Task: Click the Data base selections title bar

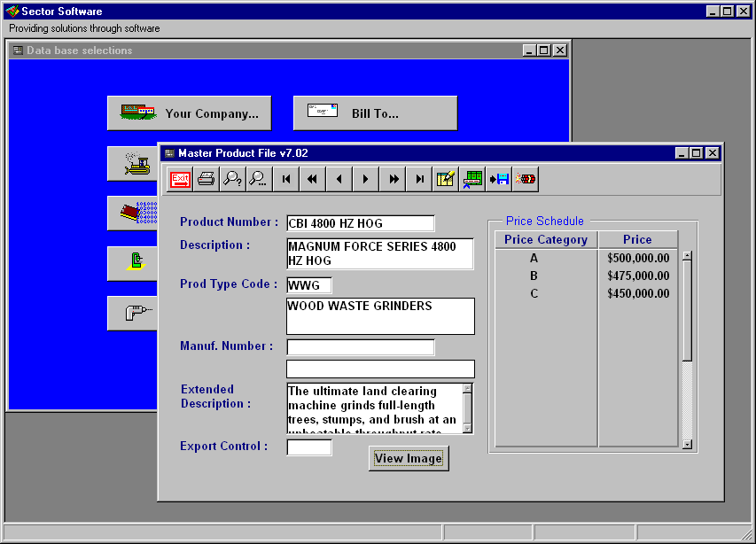Action: pyautogui.click(x=289, y=51)
